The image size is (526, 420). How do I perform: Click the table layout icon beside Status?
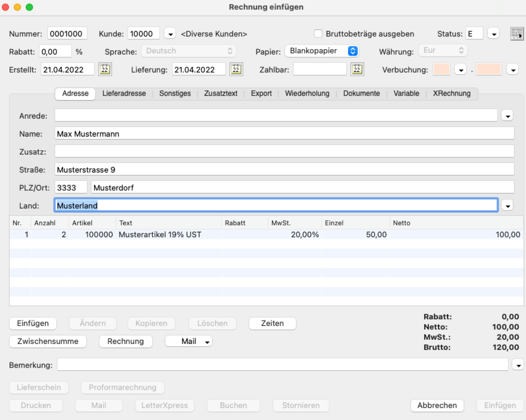(517, 34)
